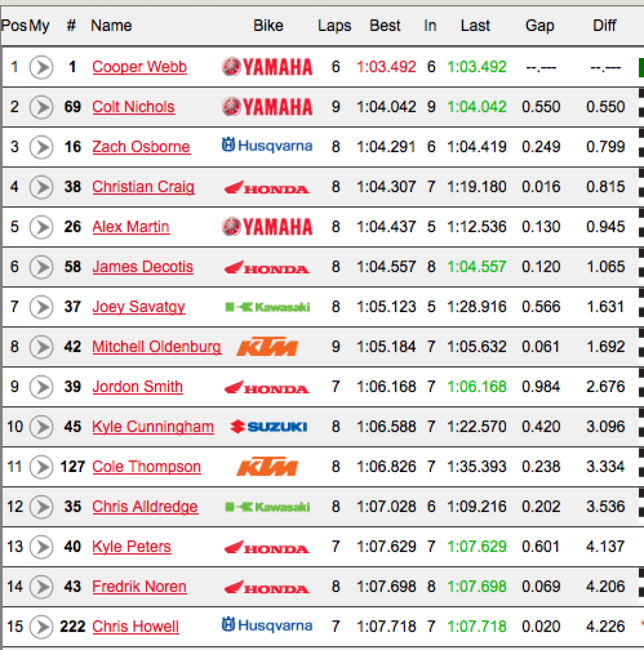This screenshot has height=650, width=644.
Task: Expand Joey Savatgy's row with arrow
Action: pos(41,307)
